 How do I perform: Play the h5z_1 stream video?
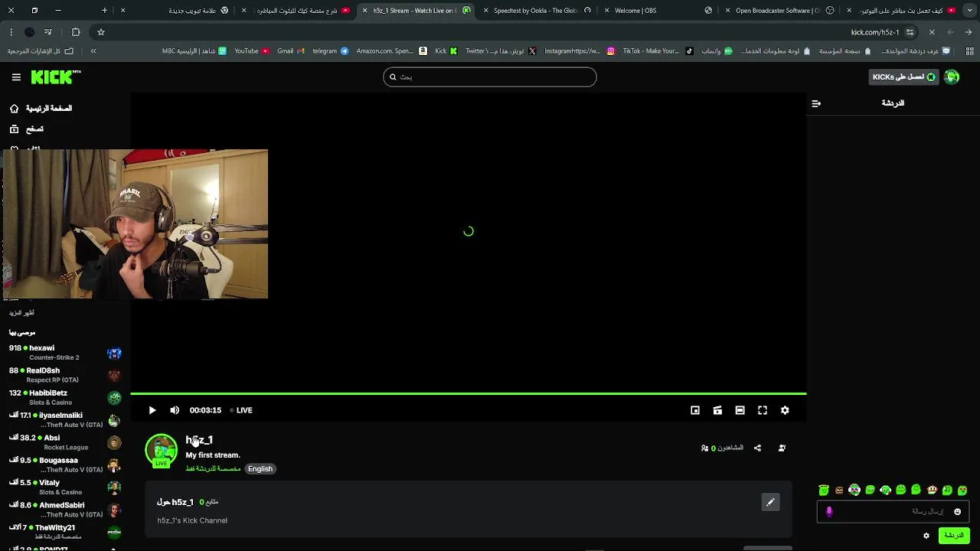click(152, 410)
